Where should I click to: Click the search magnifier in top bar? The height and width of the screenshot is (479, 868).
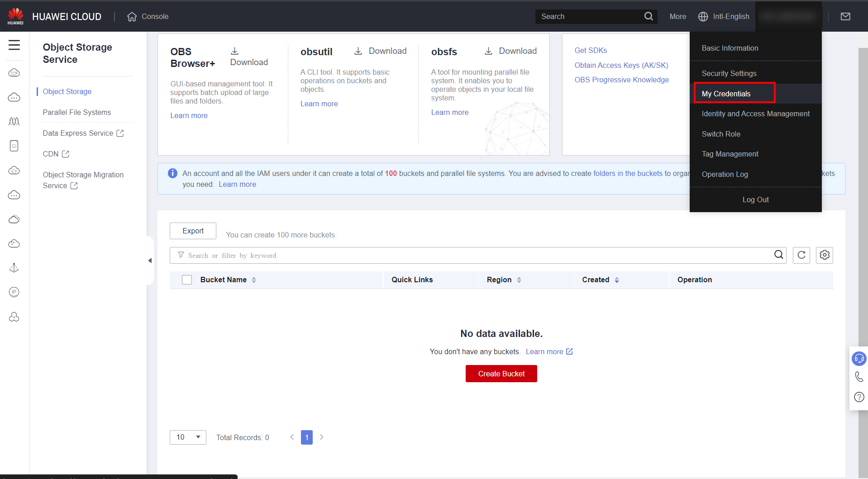pyautogui.click(x=648, y=17)
